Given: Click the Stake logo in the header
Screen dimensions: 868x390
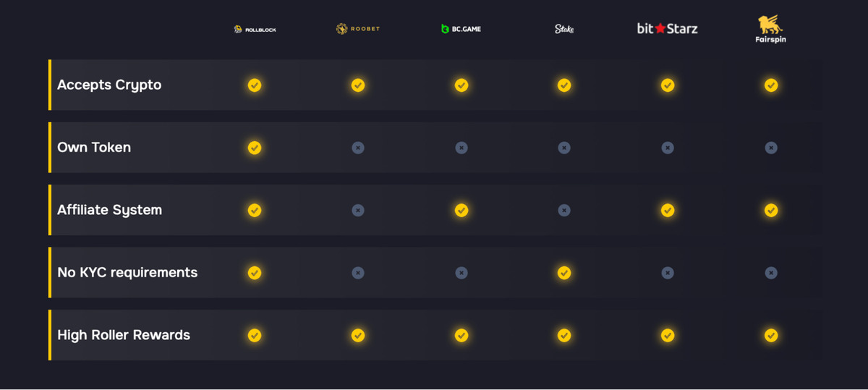Looking at the screenshot, I should [x=564, y=29].
